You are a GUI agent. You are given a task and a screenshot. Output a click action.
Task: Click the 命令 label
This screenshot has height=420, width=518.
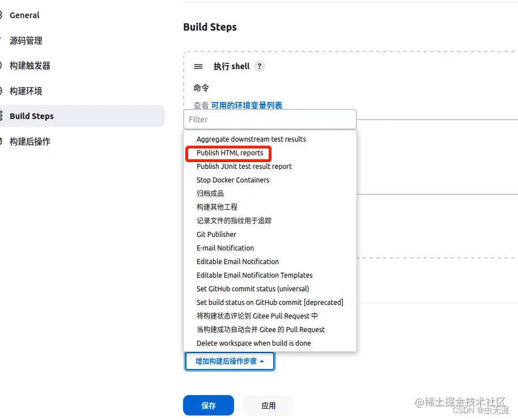coord(201,88)
